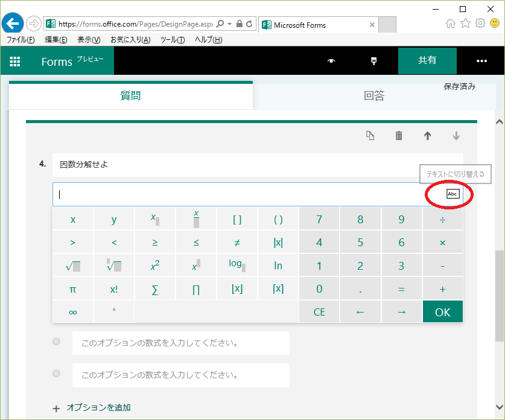Switch to the 回答 tab
The image size is (505, 420).
[x=374, y=96]
